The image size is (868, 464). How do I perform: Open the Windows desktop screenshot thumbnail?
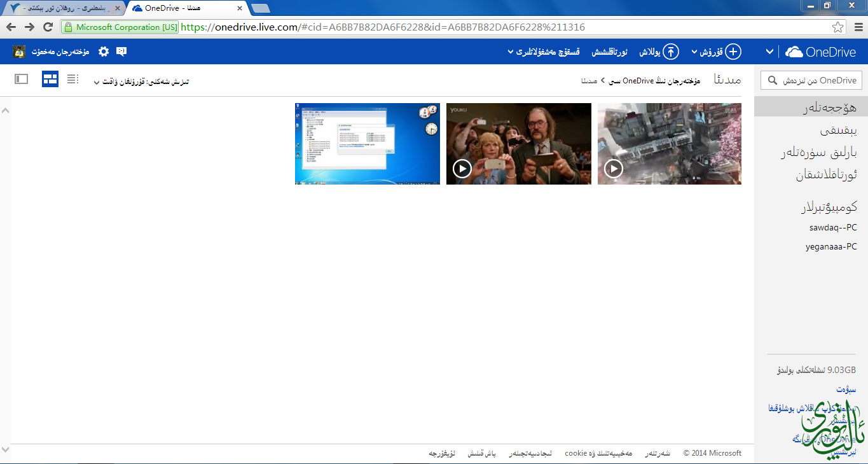368,144
